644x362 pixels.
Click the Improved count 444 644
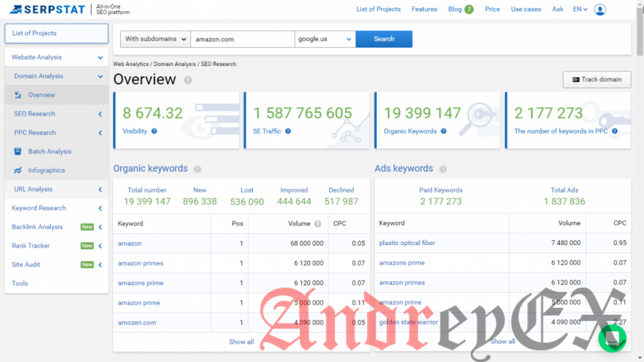coord(294,202)
